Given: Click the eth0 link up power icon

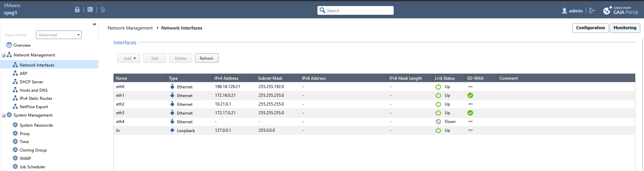Looking at the screenshot, I should (438, 87).
